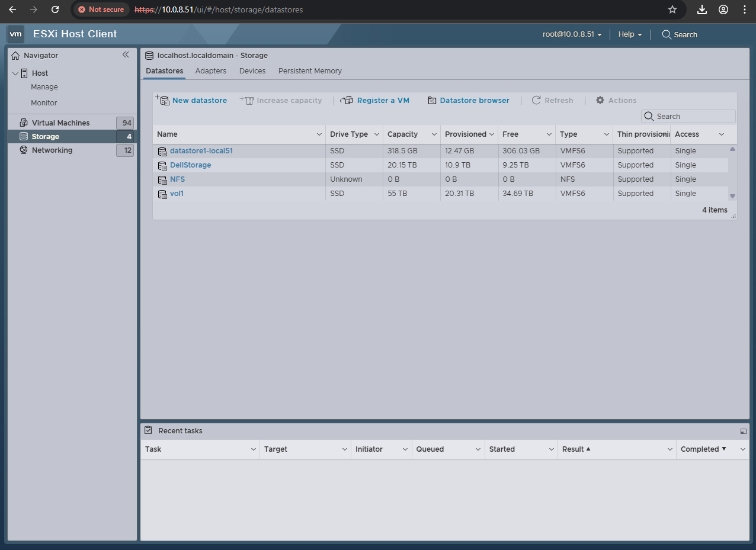756x550 pixels.
Task: Switch to the Adapters tab
Action: coord(211,71)
